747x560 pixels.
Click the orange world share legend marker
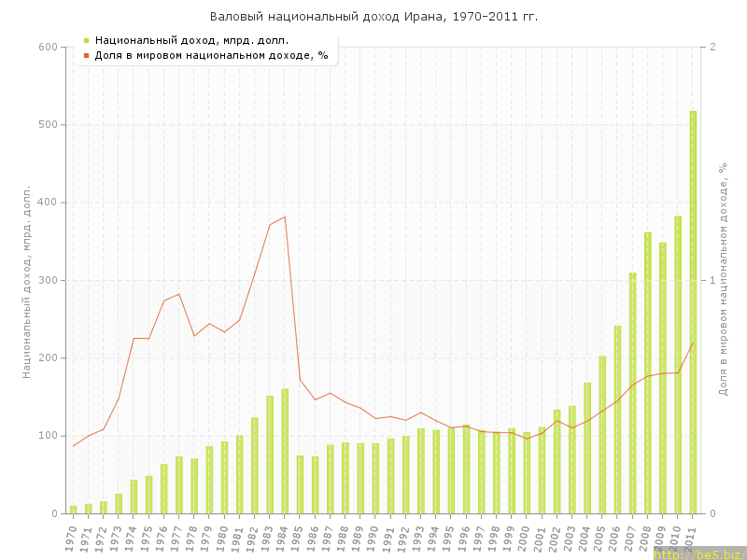[86, 55]
